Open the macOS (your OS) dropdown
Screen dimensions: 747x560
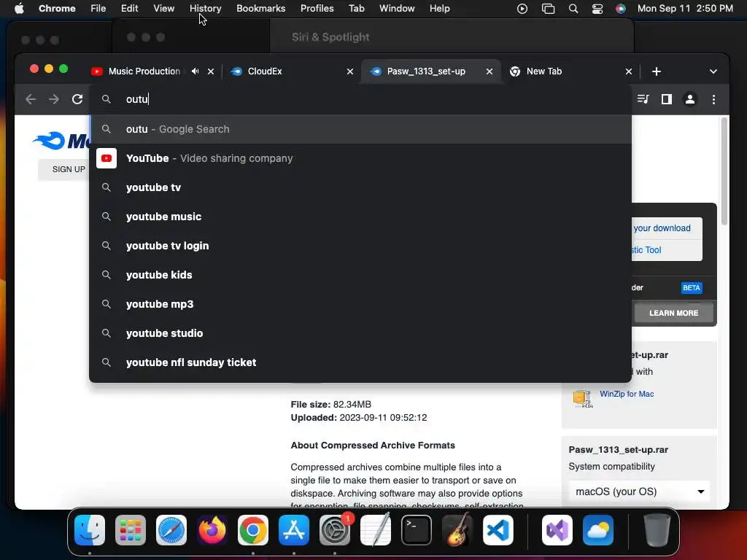coord(639,491)
